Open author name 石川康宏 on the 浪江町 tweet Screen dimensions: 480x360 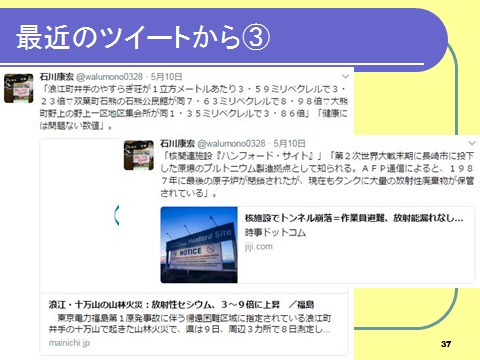click(56, 77)
